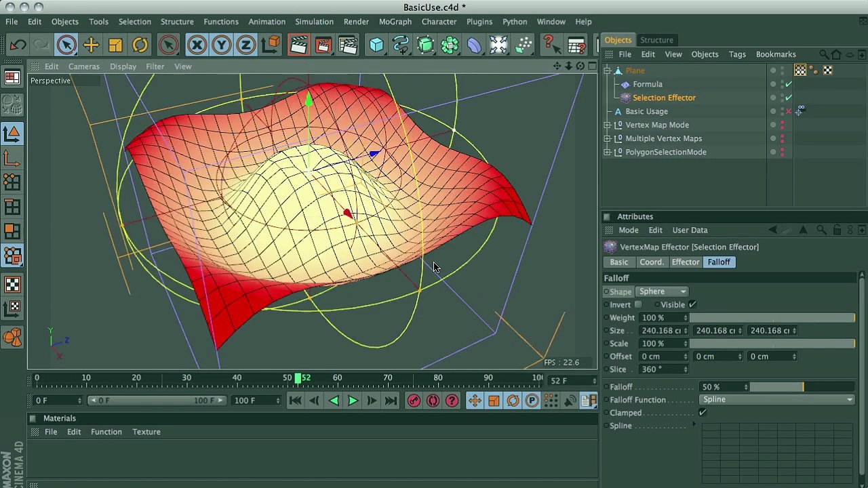Expand the PolygonSelectionMode group
This screenshot has height=488, width=868.
coord(608,152)
